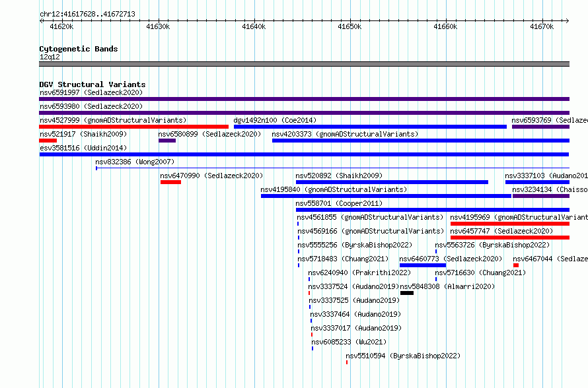Click the 41620k ruler position label

[x=61, y=26]
